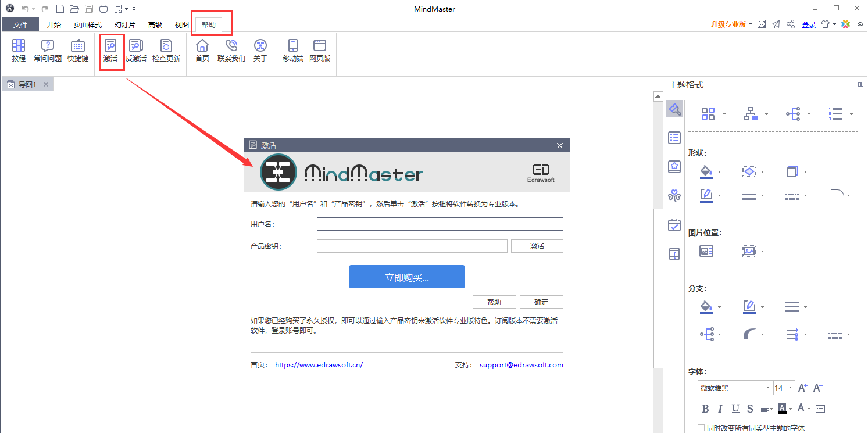Click the redo arrow in quick access
Screen dimensions: 868x433
pos(45,9)
